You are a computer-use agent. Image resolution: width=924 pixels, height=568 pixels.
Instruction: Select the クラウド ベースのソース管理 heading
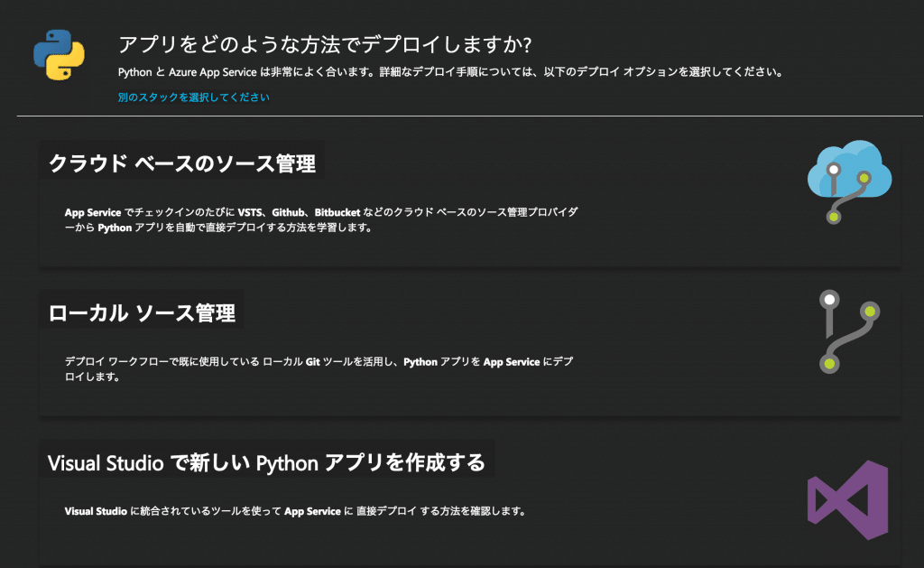[x=182, y=163]
